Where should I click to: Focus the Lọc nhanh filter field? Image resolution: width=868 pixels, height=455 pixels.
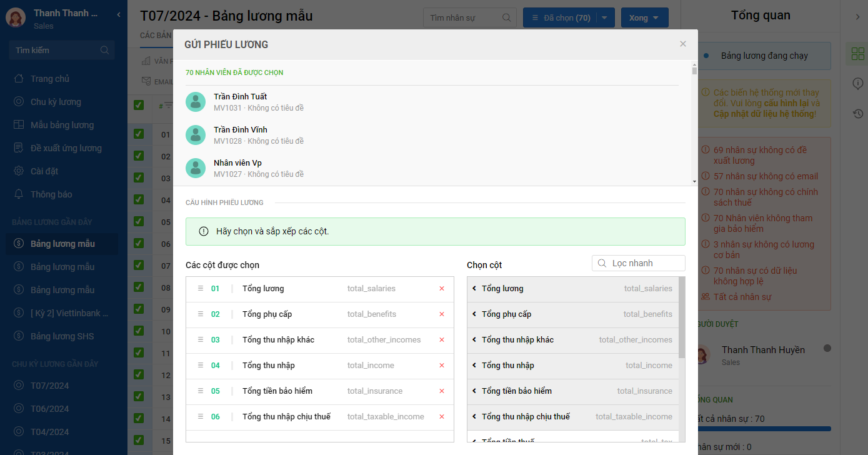(639, 263)
